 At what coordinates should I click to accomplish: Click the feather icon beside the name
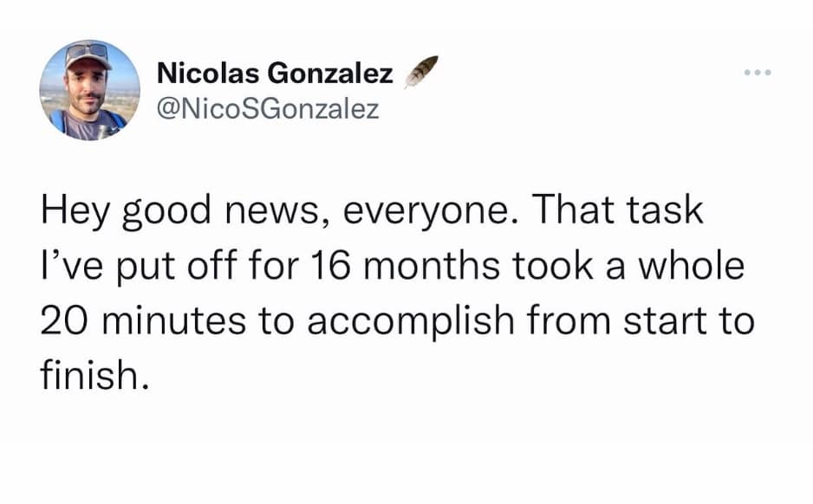pyautogui.click(x=420, y=73)
